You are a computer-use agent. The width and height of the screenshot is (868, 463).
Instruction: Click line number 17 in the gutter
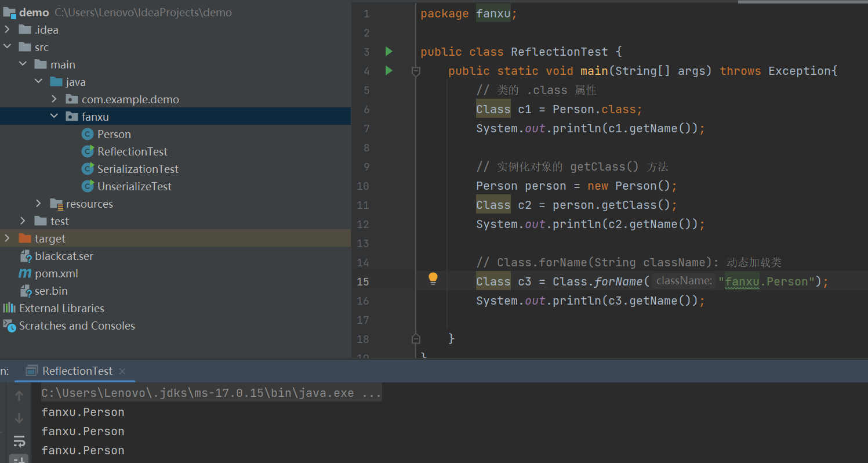coord(363,320)
